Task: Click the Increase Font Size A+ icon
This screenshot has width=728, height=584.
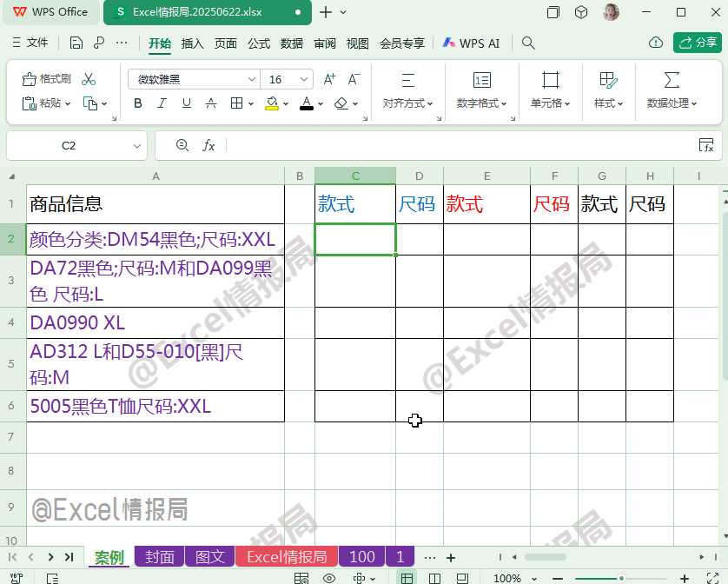Action: pos(329,79)
